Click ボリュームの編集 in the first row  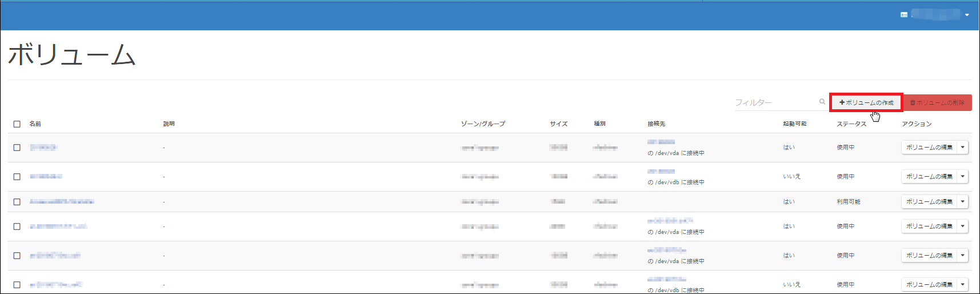tap(929, 148)
